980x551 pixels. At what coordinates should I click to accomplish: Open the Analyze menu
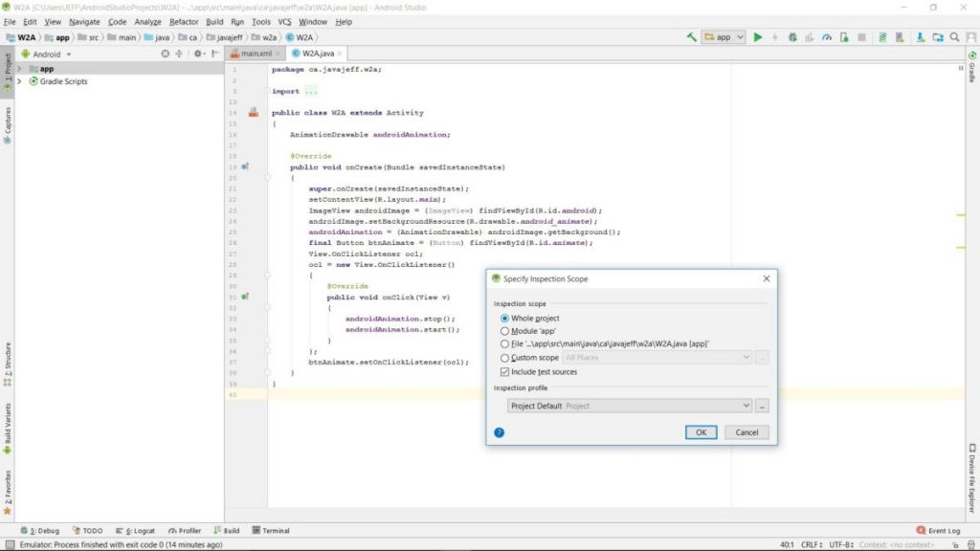click(x=147, y=22)
